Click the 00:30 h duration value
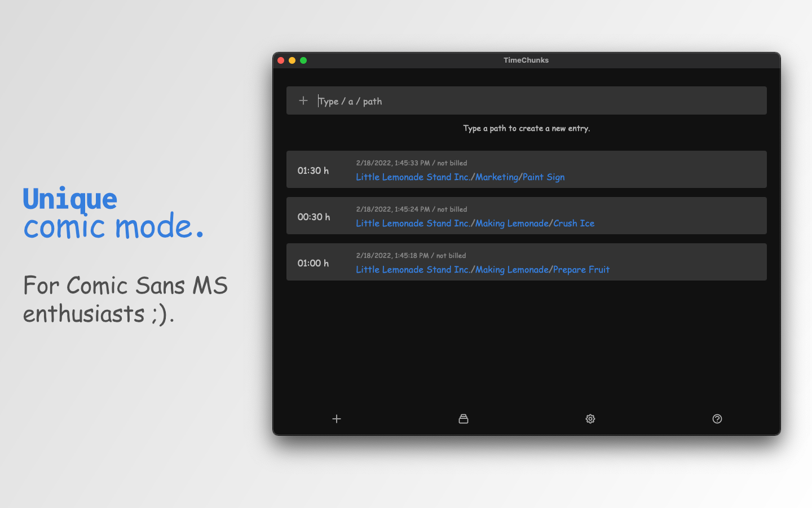This screenshot has height=508, width=812. click(x=314, y=217)
